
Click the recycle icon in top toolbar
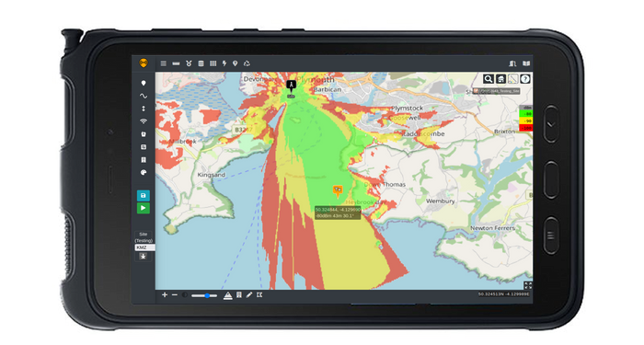(x=247, y=63)
